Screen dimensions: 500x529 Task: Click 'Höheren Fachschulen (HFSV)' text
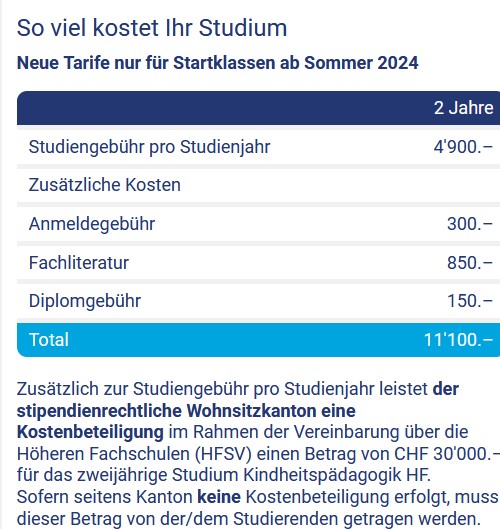[134, 454]
